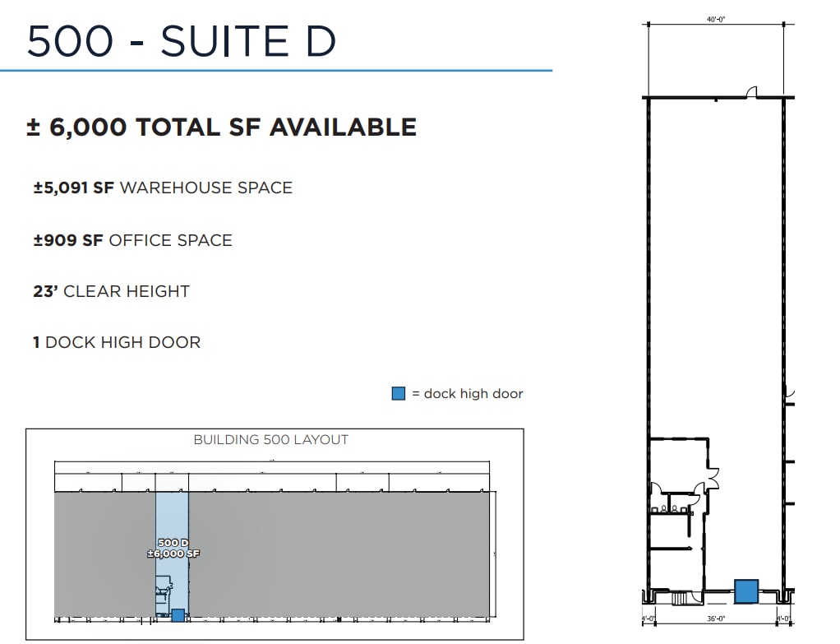The height and width of the screenshot is (644, 840).
Task: Click the BUILDING 500 LAYOUT heading
Action: pyautogui.click(x=271, y=440)
